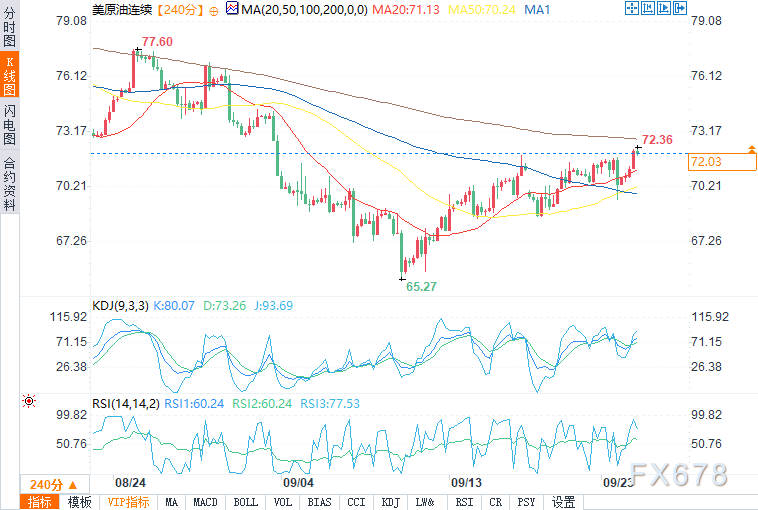
Task: Click the play chart forward icon
Action: point(664,8)
